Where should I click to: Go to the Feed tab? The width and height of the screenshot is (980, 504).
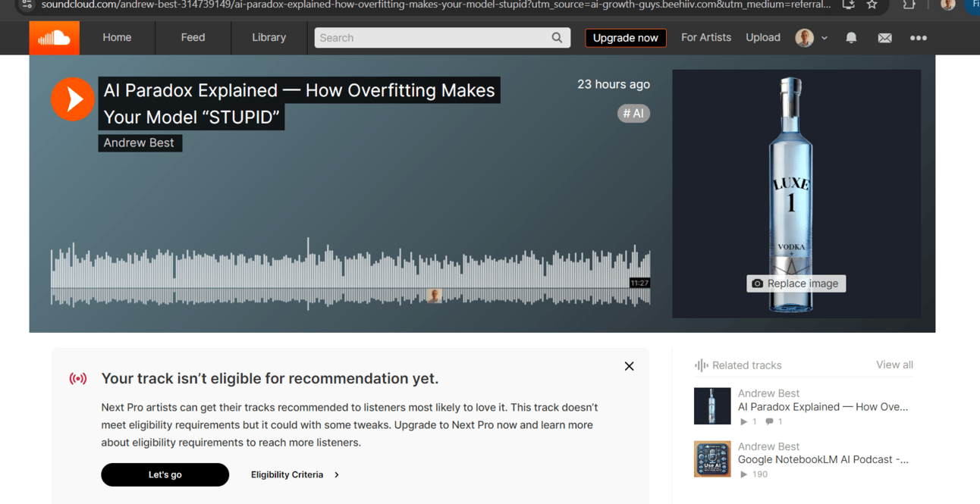[x=193, y=37]
